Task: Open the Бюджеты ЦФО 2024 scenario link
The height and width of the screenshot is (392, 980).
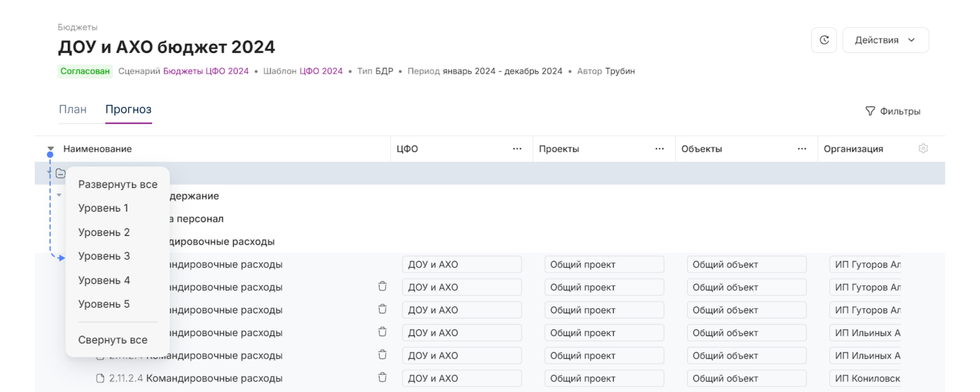Action: pos(205,71)
